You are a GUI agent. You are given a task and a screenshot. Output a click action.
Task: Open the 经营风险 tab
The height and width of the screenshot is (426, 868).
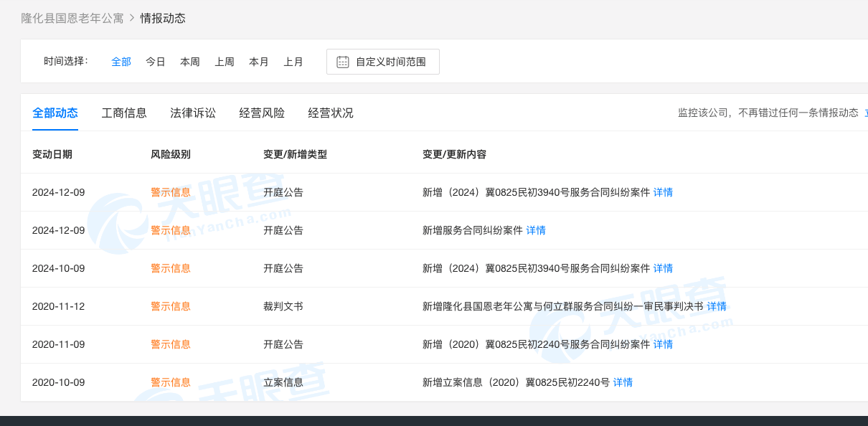pyautogui.click(x=262, y=113)
